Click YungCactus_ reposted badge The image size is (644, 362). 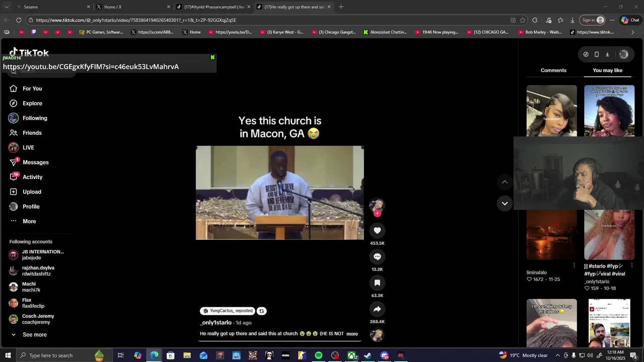tap(227, 311)
